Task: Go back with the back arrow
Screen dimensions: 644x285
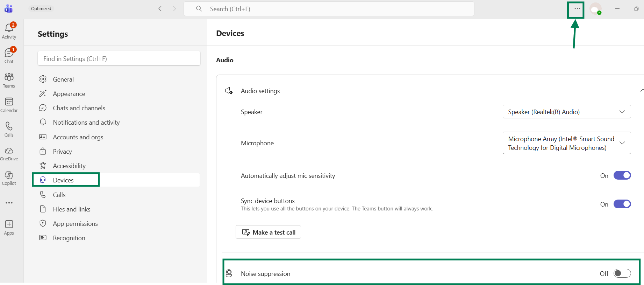Action: pyautogui.click(x=160, y=9)
